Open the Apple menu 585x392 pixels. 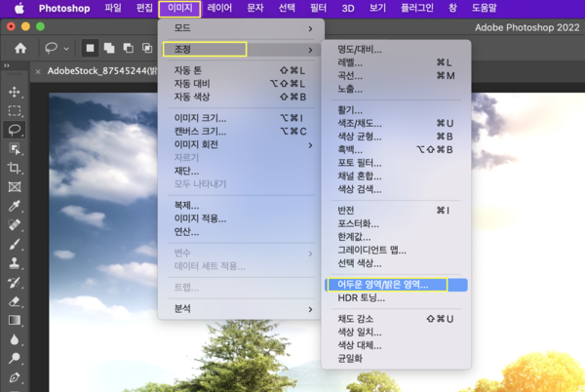coord(19,8)
